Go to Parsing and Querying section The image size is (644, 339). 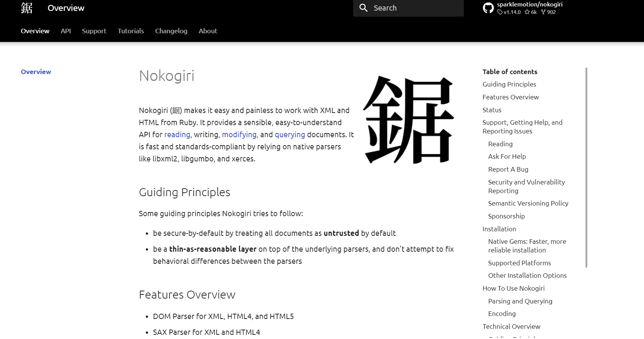520,301
